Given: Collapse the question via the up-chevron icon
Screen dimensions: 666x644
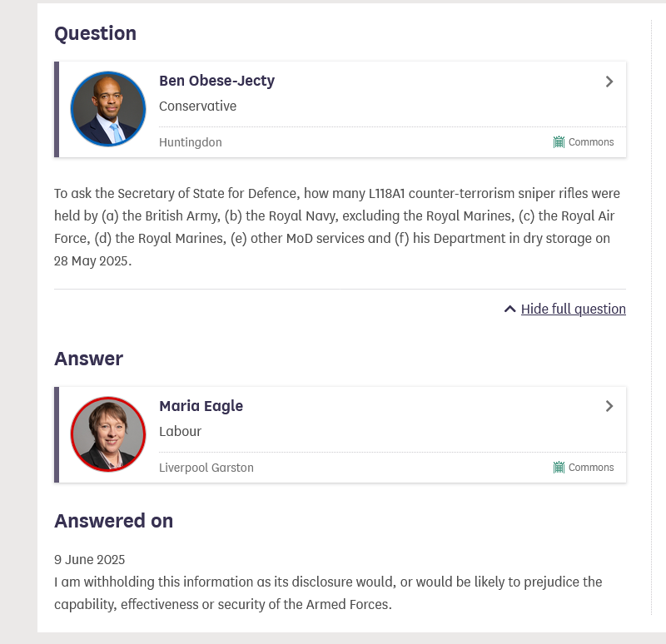Looking at the screenshot, I should click(510, 309).
